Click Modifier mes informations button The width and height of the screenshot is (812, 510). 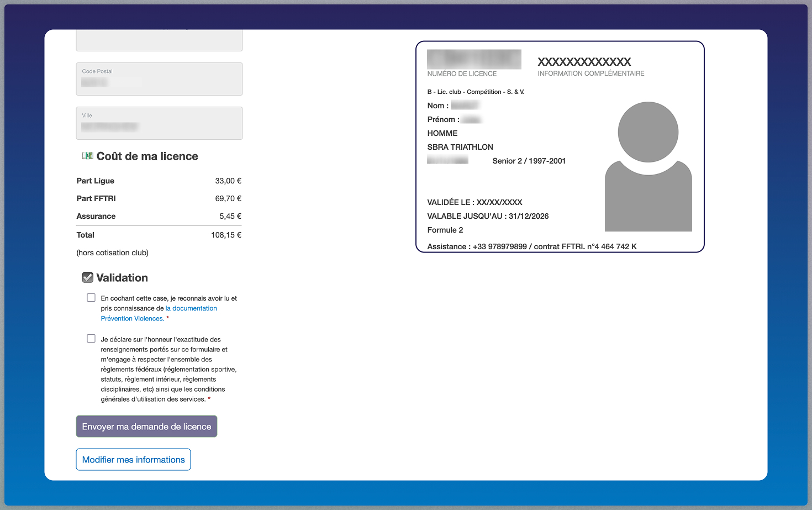coord(133,460)
